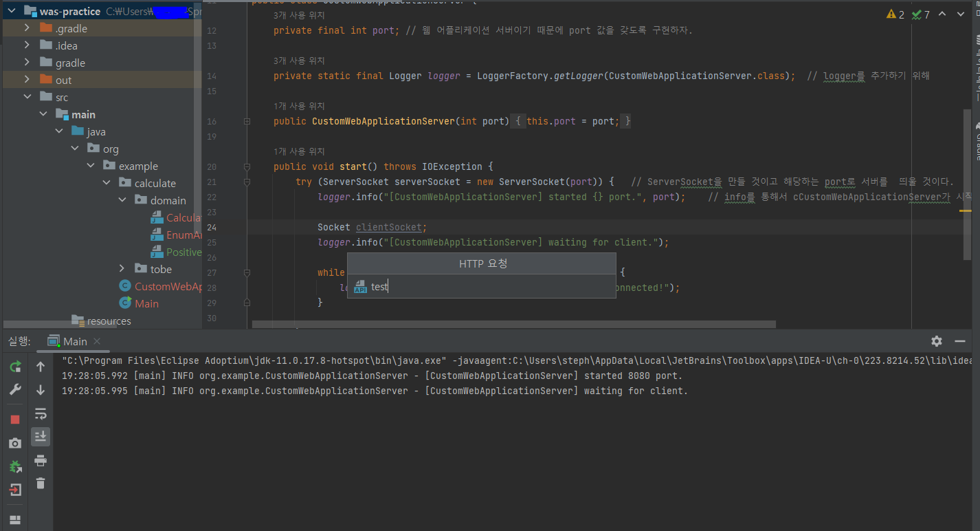
Task: Collapse the src folder
Action: [27, 97]
